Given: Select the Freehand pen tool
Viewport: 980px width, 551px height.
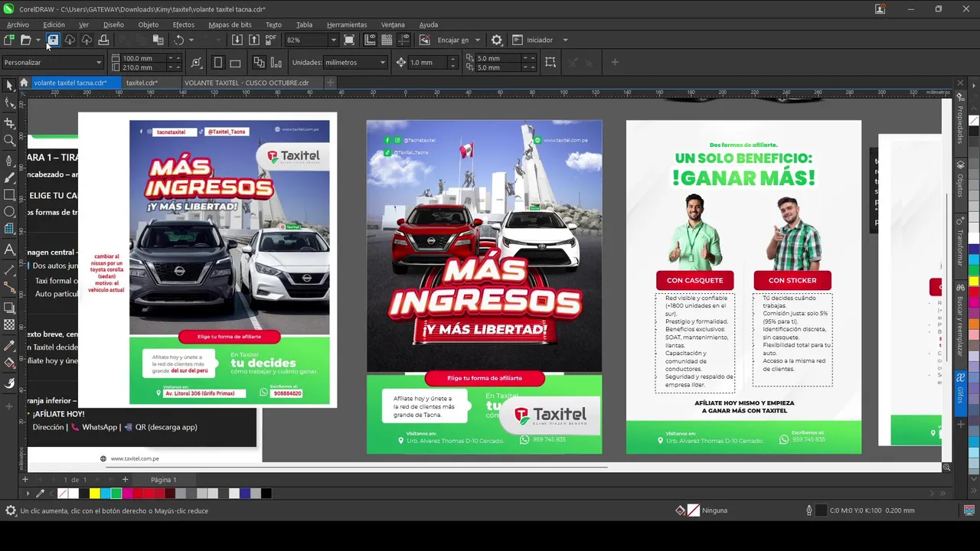Looking at the screenshot, I should [x=9, y=160].
